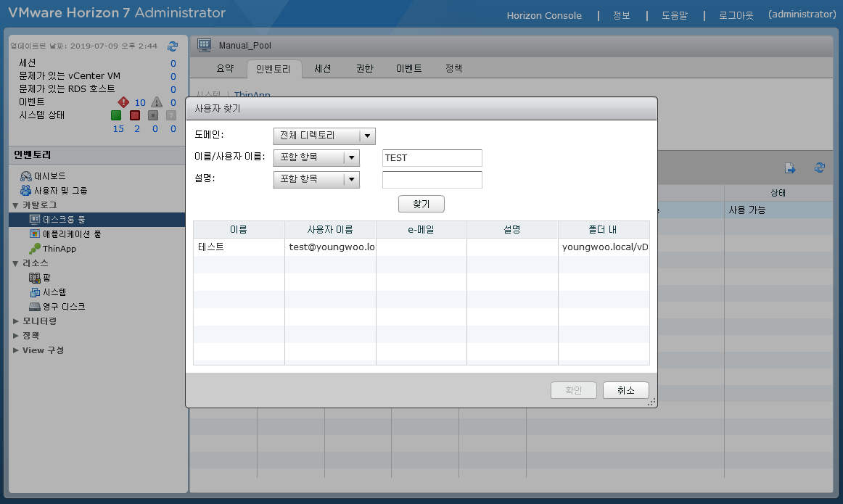Click the persistent disks drive icon
This screenshot has height=504, width=843.
pos(34,307)
